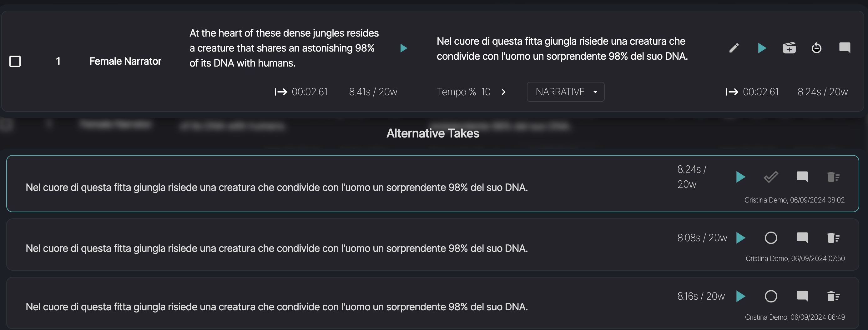Select the 8.16s take radio button

click(x=771, y=296)
